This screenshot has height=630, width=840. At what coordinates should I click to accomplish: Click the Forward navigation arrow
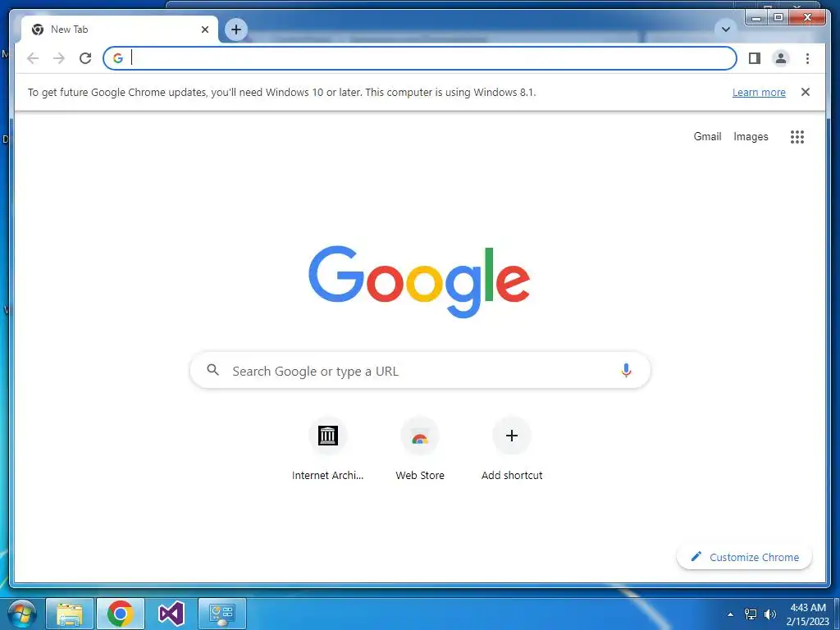pos(59,58)
